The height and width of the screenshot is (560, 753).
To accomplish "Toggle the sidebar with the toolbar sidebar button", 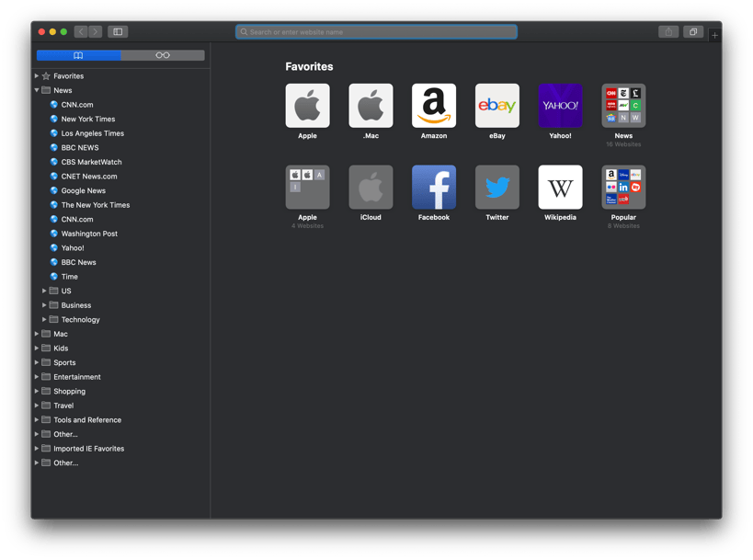I will [118, 31].
